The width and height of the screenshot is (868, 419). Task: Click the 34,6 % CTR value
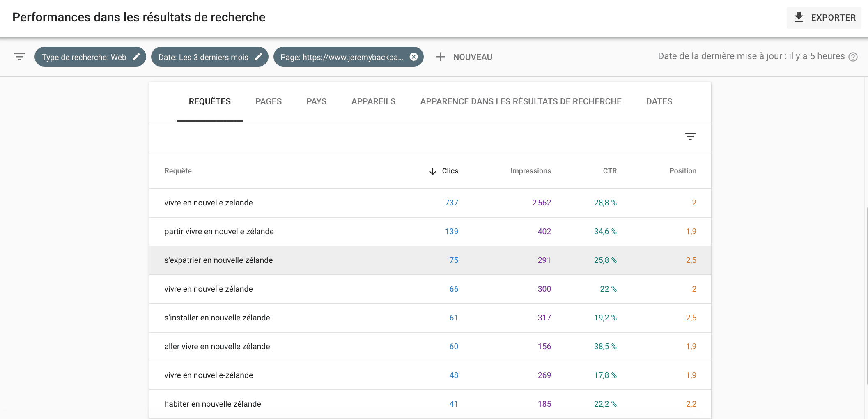click(605, 231)
